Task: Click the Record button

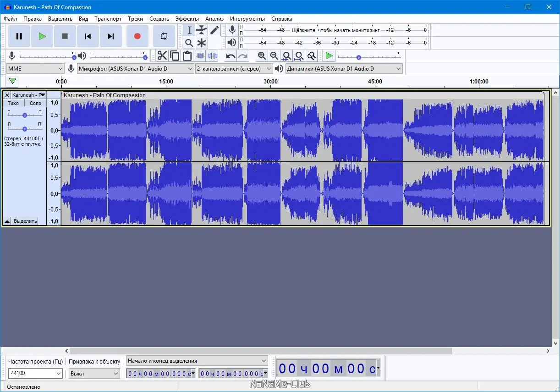Action: (137, 36)
